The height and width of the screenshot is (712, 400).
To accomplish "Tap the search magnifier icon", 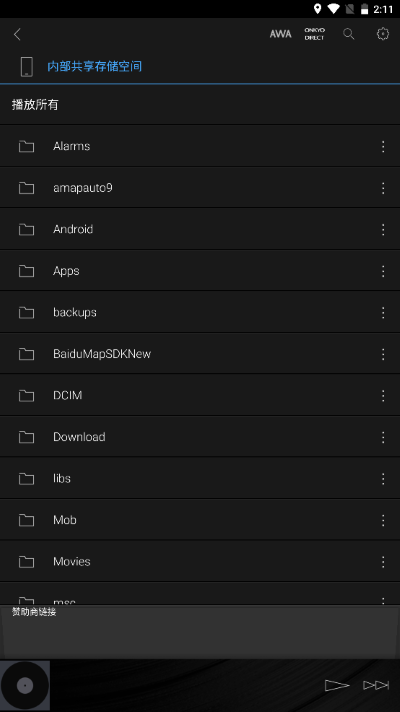I will pos(349,34).
